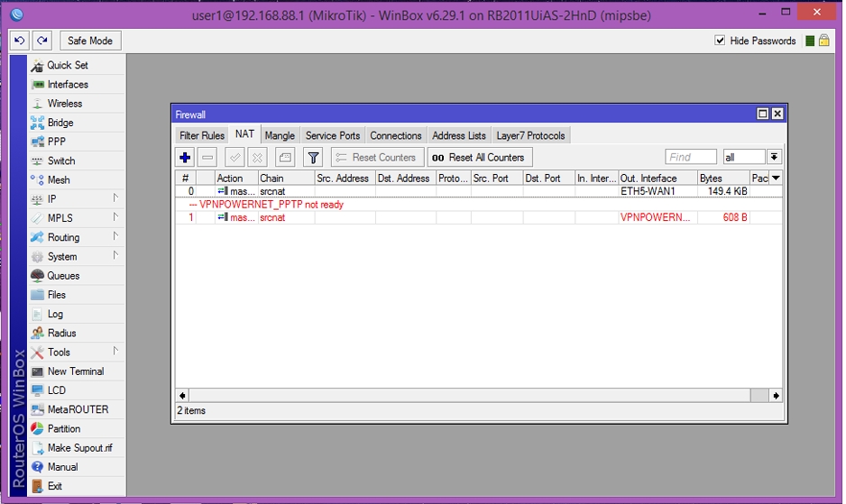846x504 pixels.
Task: Open the Connections tab
Action: pos(395,135)
